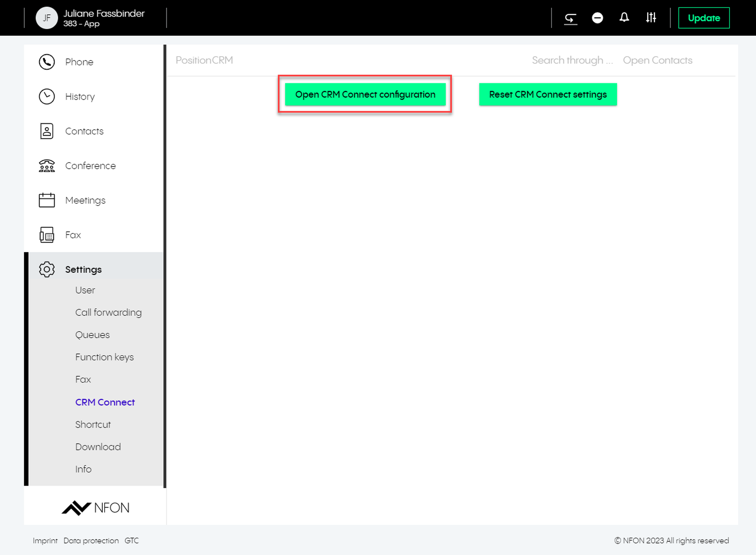The width and height of the screenshot is (756, 555).
Task: Click the Contacts address book icon
Action: point(47,131)
